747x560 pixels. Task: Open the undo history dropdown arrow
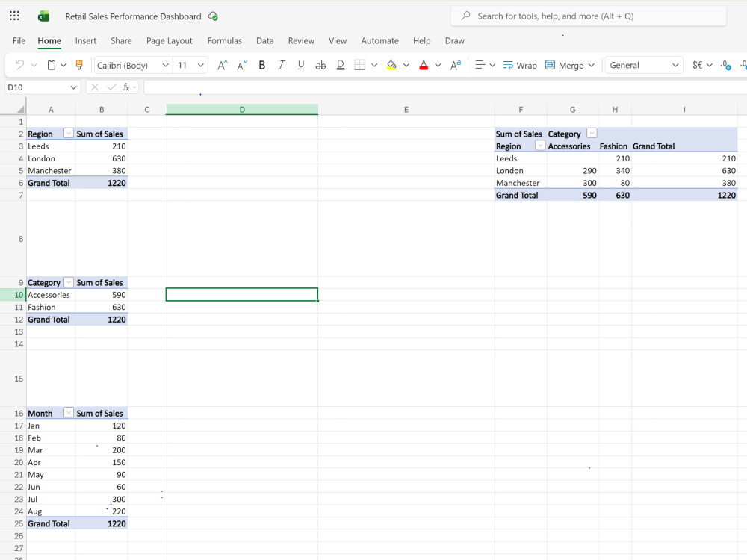click(34, 65)
